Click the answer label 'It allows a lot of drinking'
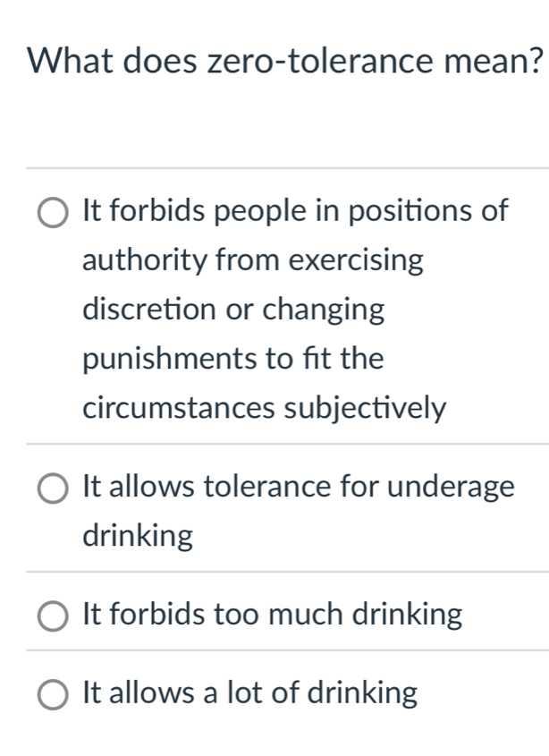Screen dimensions: 549x756 (x=249, y=692)
